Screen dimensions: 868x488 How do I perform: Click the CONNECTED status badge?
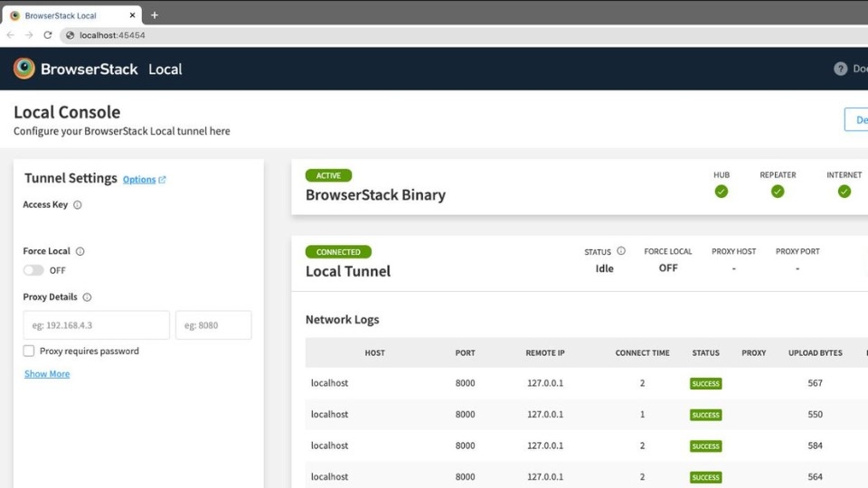point(338,252)
